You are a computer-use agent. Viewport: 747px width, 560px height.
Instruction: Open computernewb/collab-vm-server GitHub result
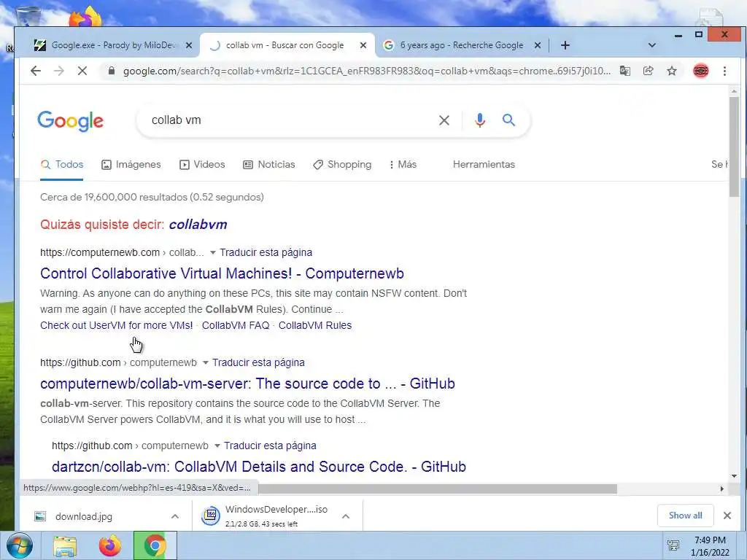pyautogui.click(x=247, y=384)
